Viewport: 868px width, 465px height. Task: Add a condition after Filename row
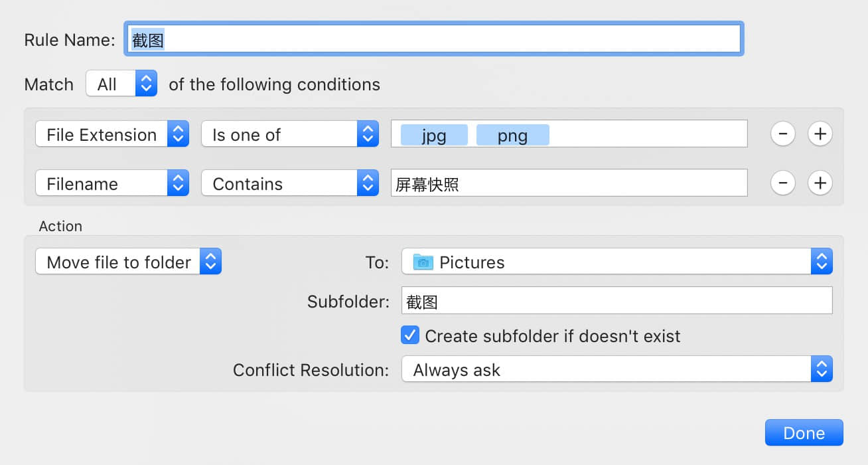click(x=820, y=183)
